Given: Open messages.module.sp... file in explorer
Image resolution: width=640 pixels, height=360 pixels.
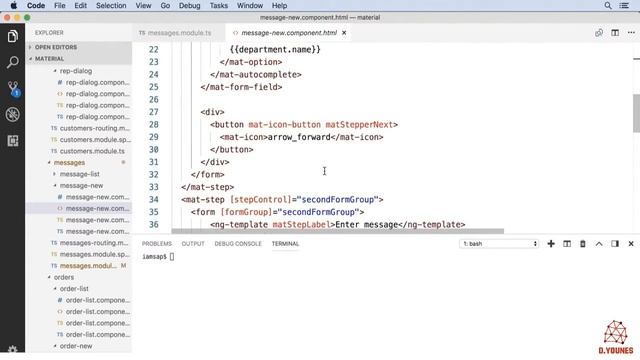Looking at the screenshot, I should point(79,254).
